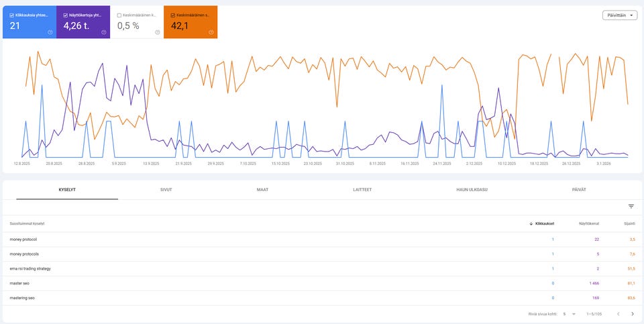
Task: Click help icon on Klikkauksia yhteensä card
Action: click(50, 32)
